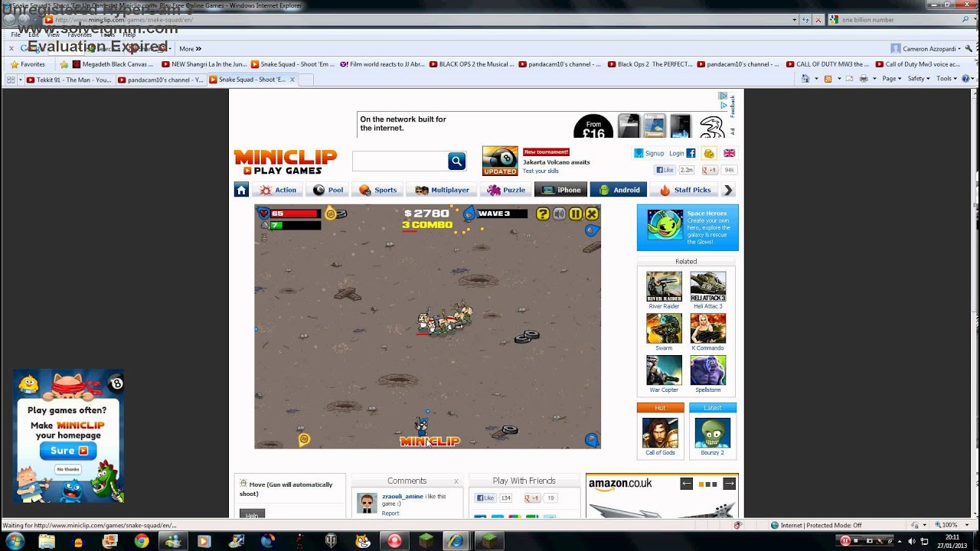Open the IE Help menu
This screenshot has height=551, width=980.
[129, 34]
